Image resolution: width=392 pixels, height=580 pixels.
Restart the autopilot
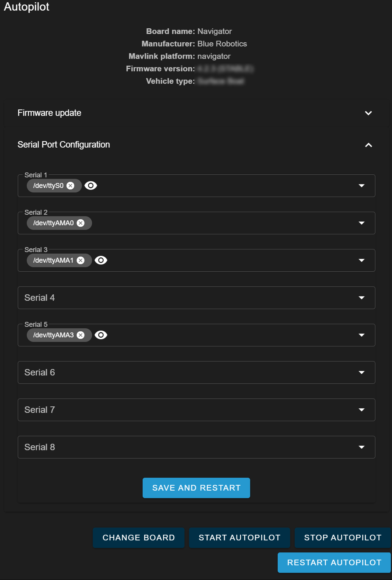[334, 562]
